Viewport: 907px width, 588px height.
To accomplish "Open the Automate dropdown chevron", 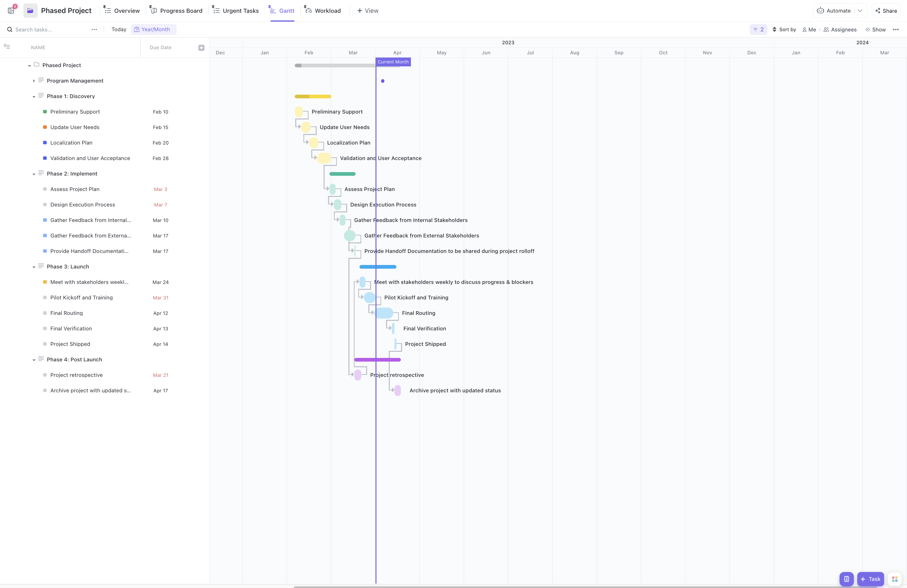I will (860, 10).
